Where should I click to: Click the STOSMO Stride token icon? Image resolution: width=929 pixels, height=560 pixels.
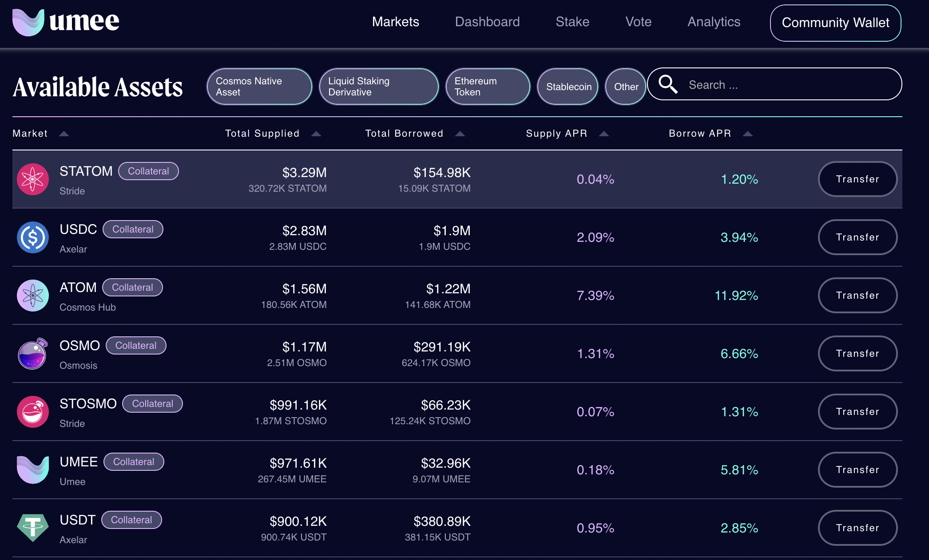[33, 412]
